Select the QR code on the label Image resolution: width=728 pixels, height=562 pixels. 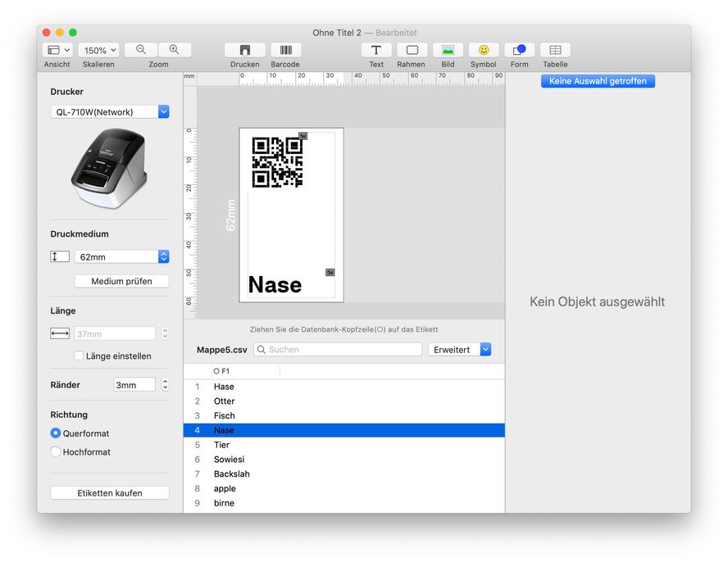click(277, 162)
